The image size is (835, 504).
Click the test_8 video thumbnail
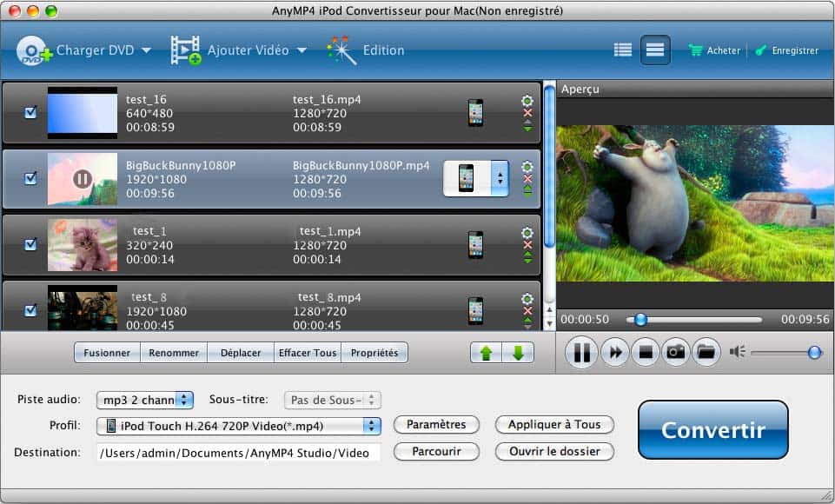83,308
